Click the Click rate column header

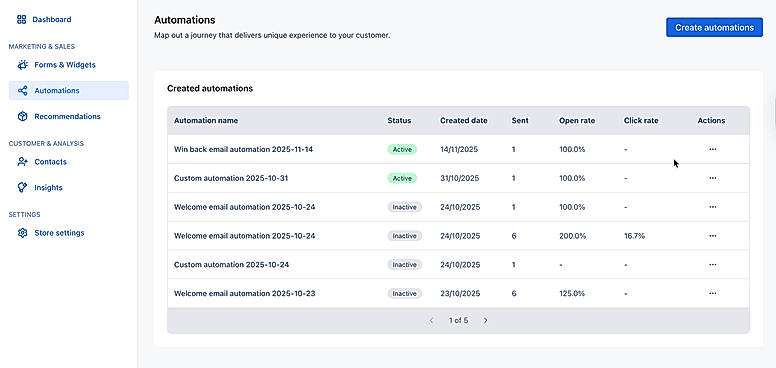[x=641, y=120]
